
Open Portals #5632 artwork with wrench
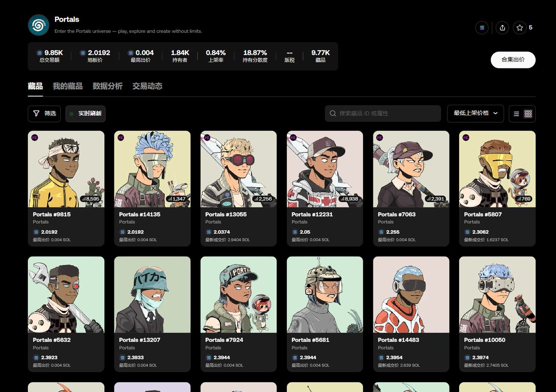[66, 295]
